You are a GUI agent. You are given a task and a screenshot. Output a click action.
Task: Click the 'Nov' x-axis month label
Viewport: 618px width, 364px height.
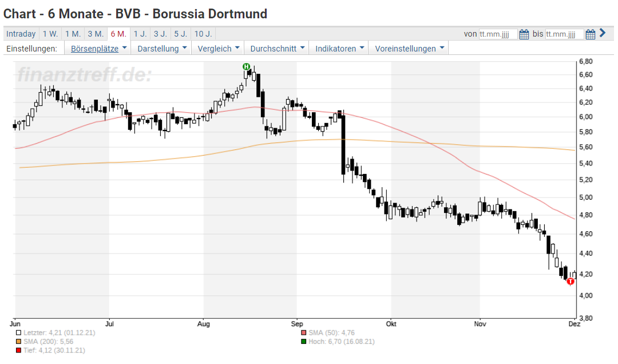(480, 324)
